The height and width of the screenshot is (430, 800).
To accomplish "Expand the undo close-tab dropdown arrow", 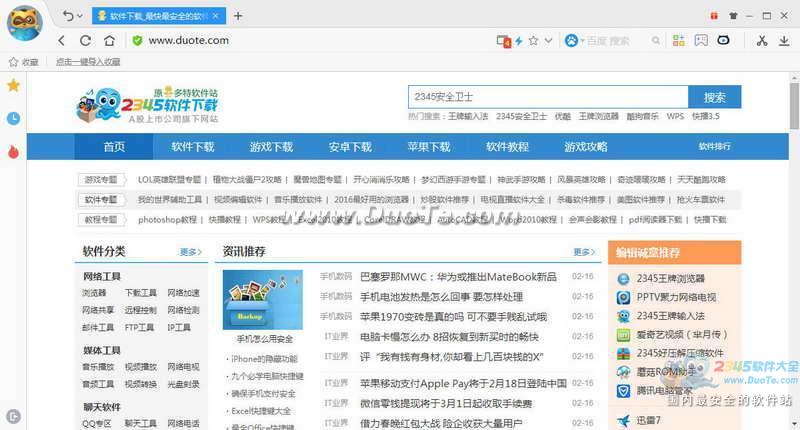I will [80, 16].
